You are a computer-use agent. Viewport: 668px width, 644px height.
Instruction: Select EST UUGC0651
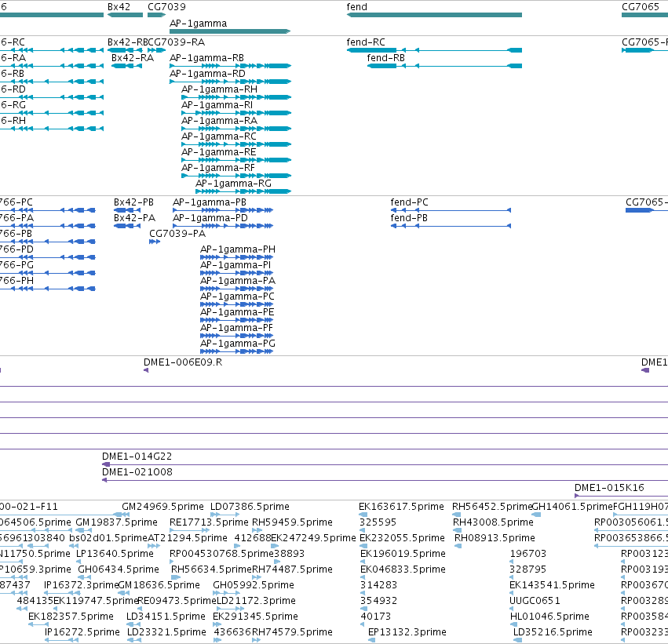pyautogui.click(x=535, y=601)
